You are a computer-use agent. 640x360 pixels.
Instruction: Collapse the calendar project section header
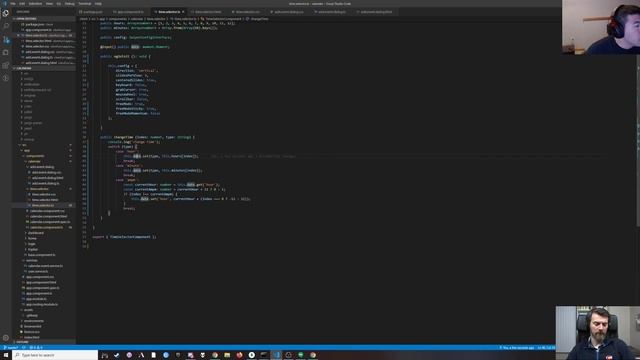(44, 68)
